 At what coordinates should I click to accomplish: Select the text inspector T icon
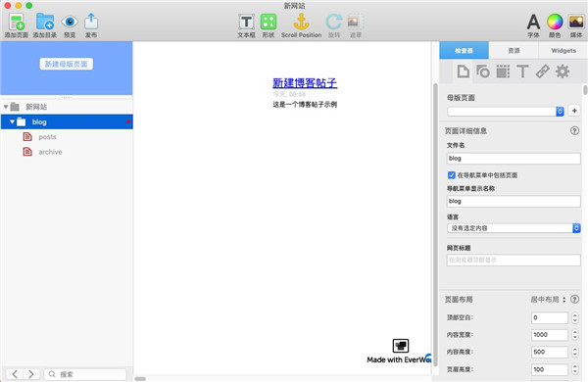point(522,72)
